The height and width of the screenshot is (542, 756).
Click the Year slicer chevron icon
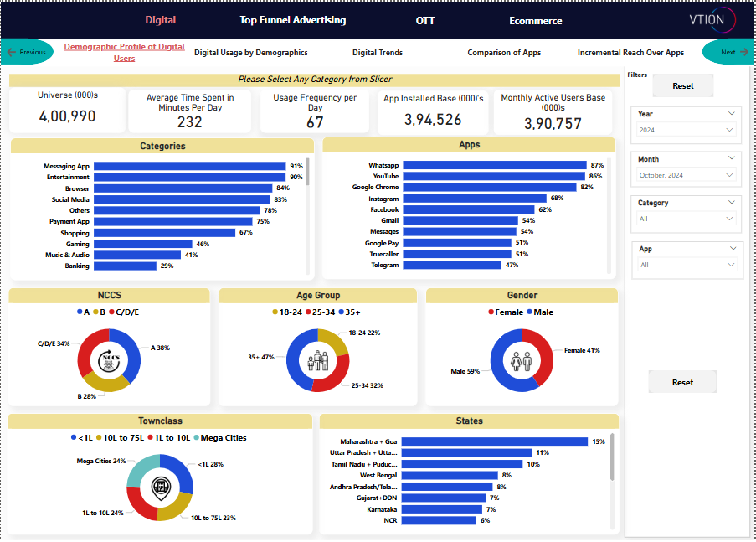[732, 113]
